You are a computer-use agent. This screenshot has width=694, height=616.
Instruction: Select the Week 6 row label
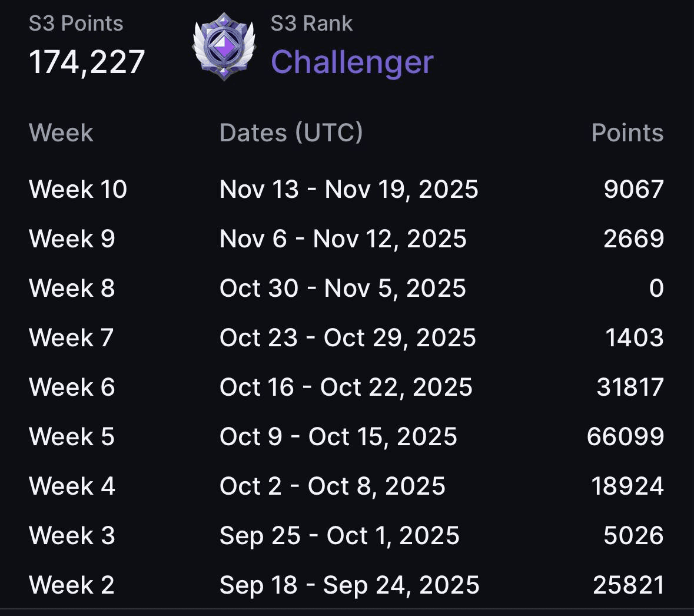[x=72, y=388]
